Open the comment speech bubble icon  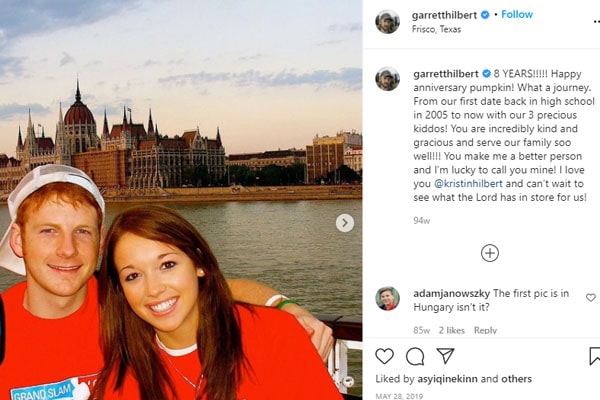[x=415, y=357]
